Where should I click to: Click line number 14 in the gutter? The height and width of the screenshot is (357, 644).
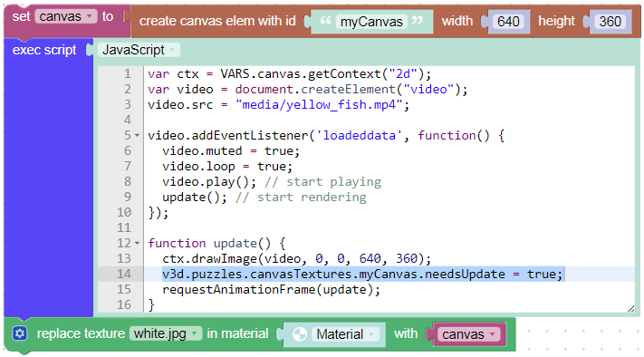(124, 274)
